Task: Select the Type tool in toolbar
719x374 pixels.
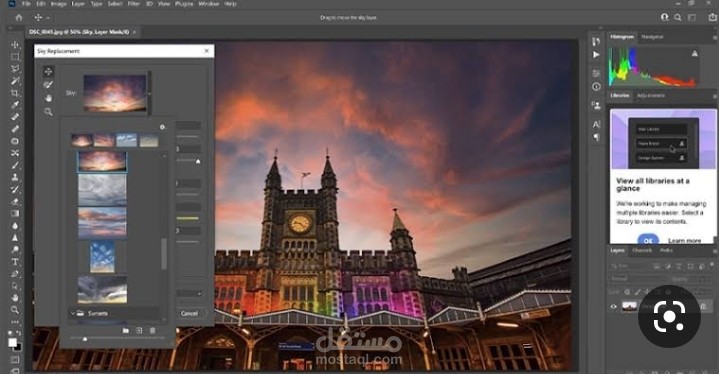Action: click(15, 262)
